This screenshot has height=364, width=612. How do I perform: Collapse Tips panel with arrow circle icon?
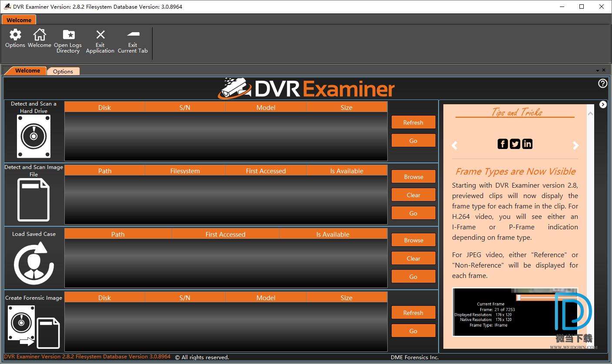pyautogui.click(x=603, y=104)
